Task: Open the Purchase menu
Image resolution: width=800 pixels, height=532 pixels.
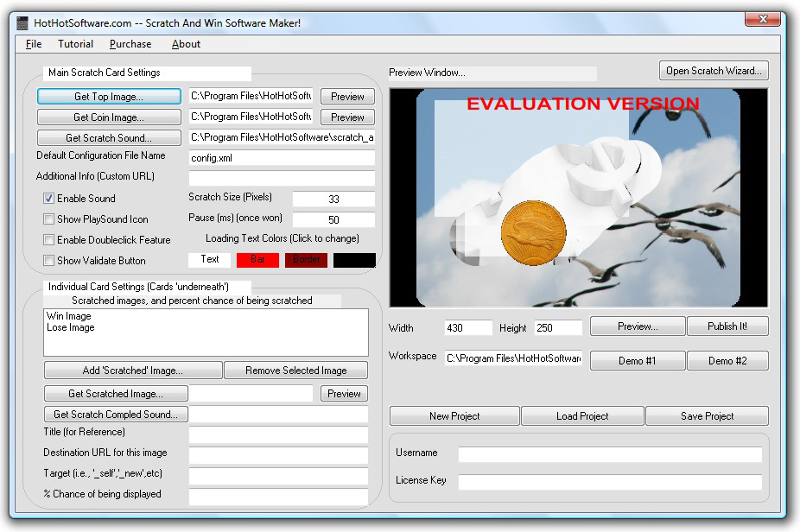Action: (130, 44)
